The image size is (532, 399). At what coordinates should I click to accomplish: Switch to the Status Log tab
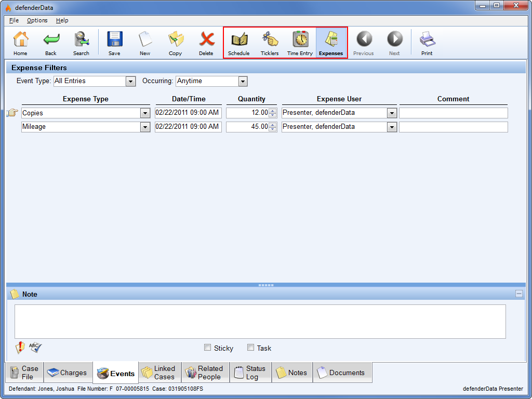coord(250,373)
